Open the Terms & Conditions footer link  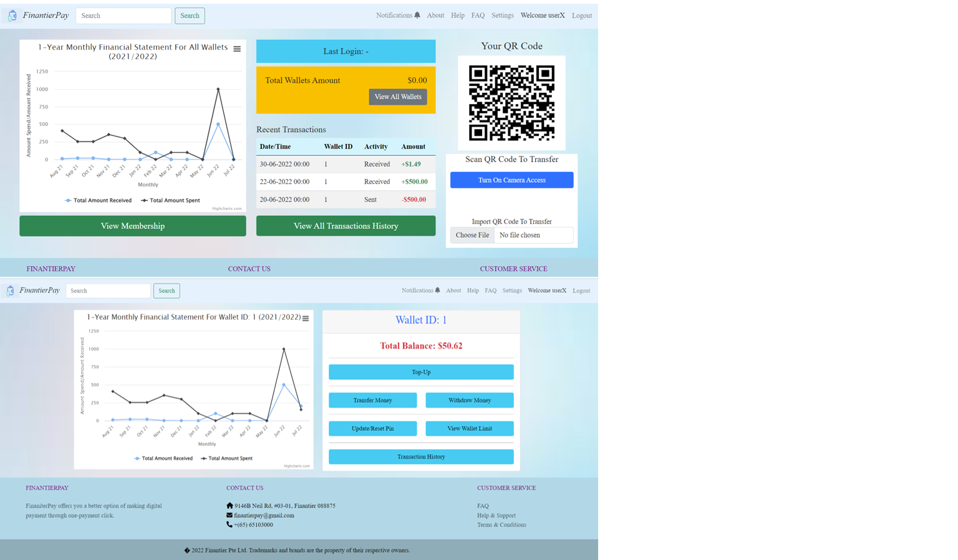tap(501, 524)
